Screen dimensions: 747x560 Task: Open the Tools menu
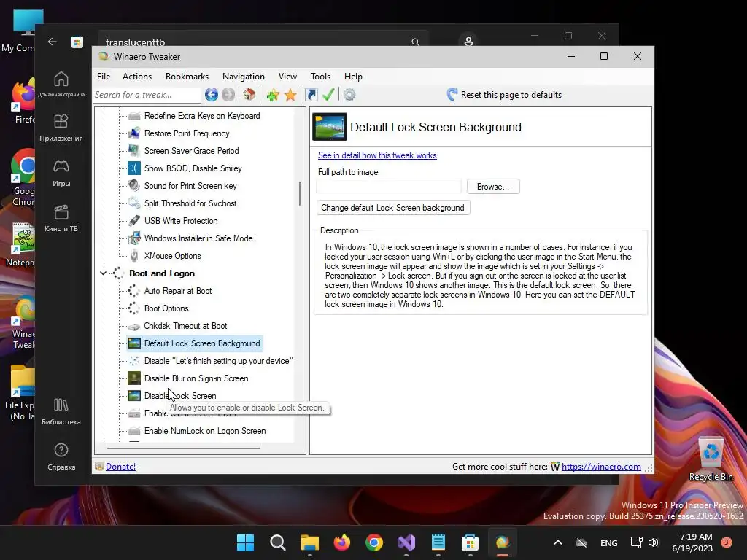click(x=320, y=76)
